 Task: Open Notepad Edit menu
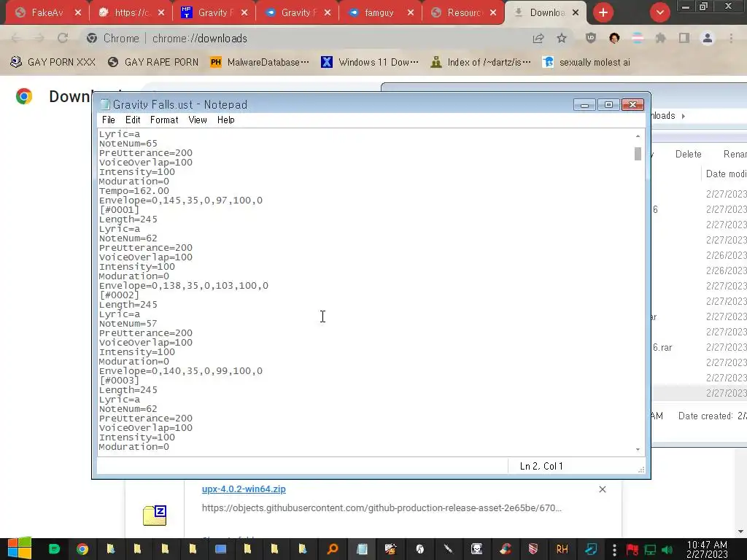tap(133, 120)
